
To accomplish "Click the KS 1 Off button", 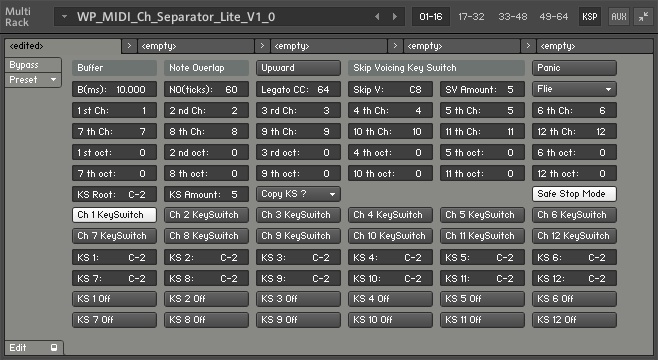I will tap(114, 299).
